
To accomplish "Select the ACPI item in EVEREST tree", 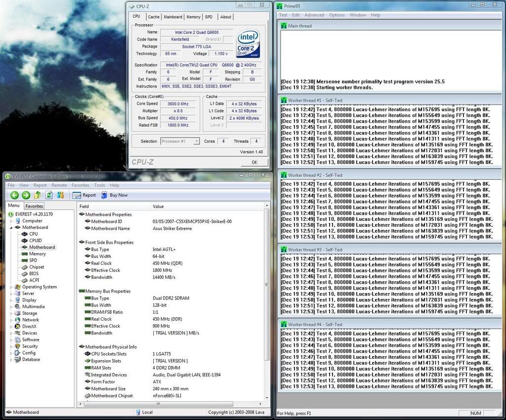I will pyautogui.click(x=30, y=280).
